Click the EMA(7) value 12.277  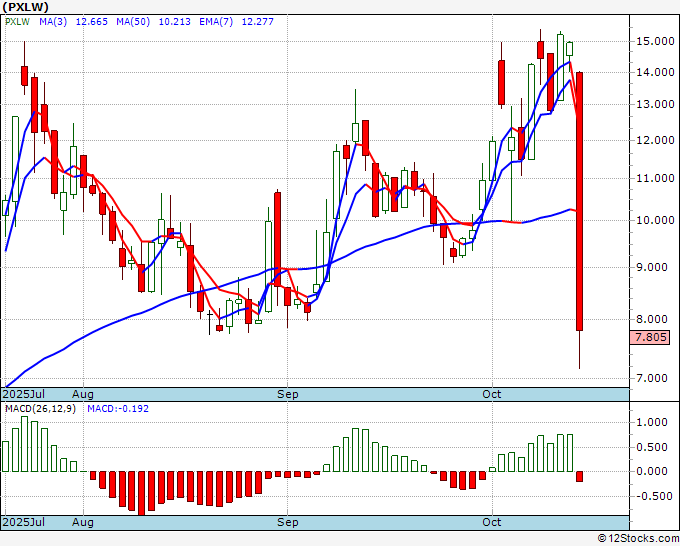tap(258, 22)
